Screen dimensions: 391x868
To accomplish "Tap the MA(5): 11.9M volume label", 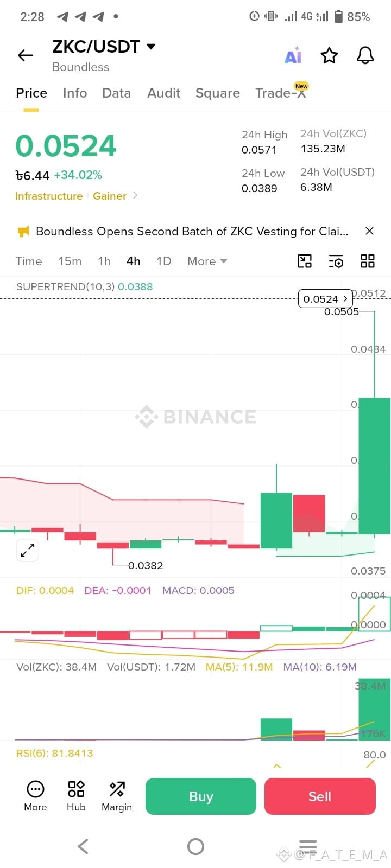I will coord(239,667).
